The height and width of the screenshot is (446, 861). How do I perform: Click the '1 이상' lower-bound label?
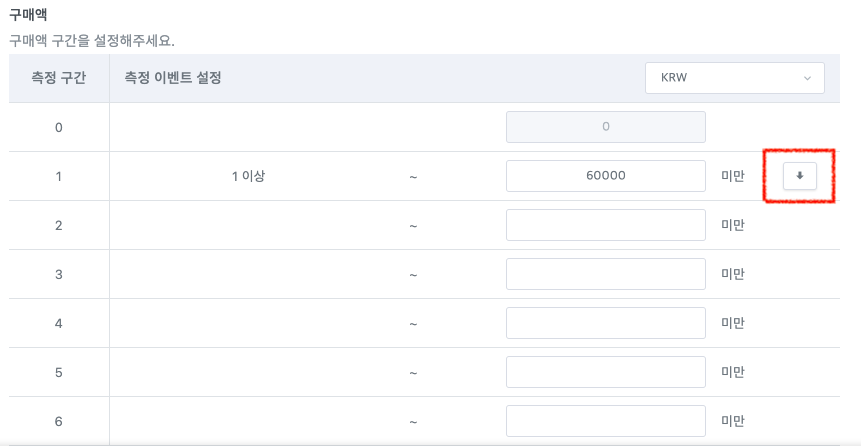[248, 176]
